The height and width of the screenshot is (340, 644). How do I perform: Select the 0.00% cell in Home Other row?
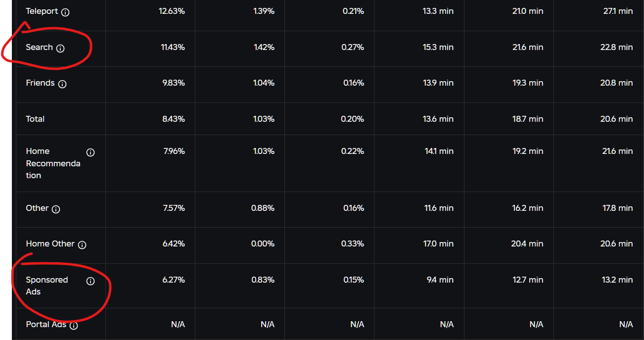coord(263,244)
